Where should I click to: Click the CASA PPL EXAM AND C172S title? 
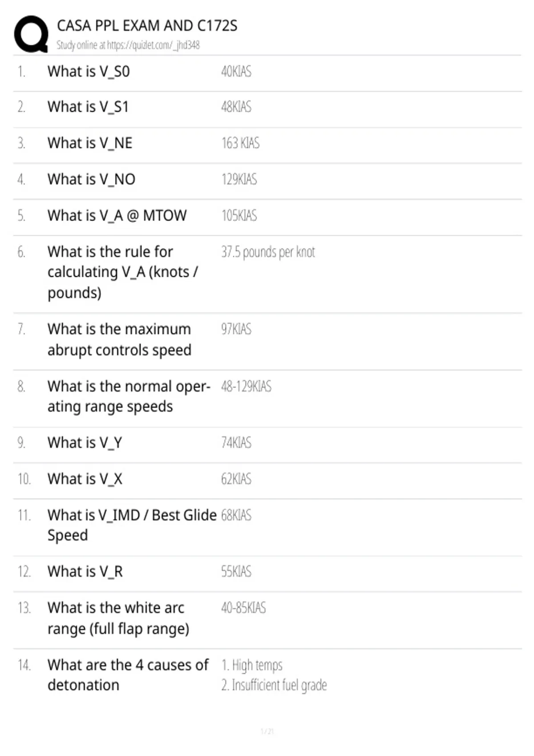147,26
